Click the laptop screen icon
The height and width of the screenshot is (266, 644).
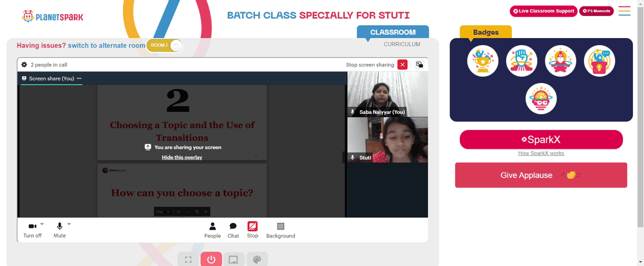[234, 260]
